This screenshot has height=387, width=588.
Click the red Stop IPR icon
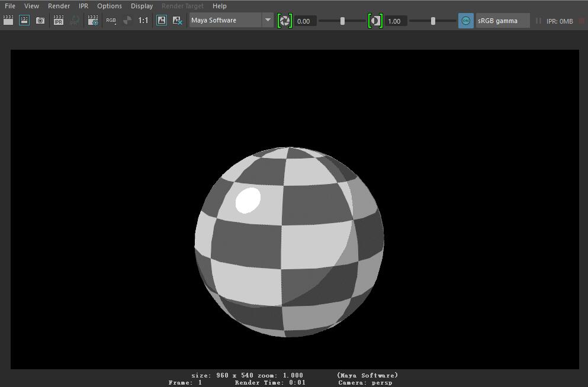tap(582, 21)
